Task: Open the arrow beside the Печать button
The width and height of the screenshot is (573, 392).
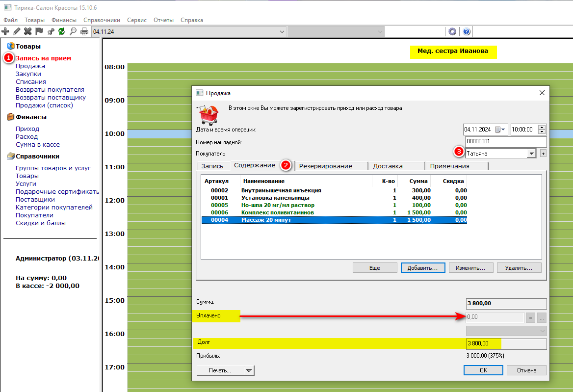Action: click(249, 370)
